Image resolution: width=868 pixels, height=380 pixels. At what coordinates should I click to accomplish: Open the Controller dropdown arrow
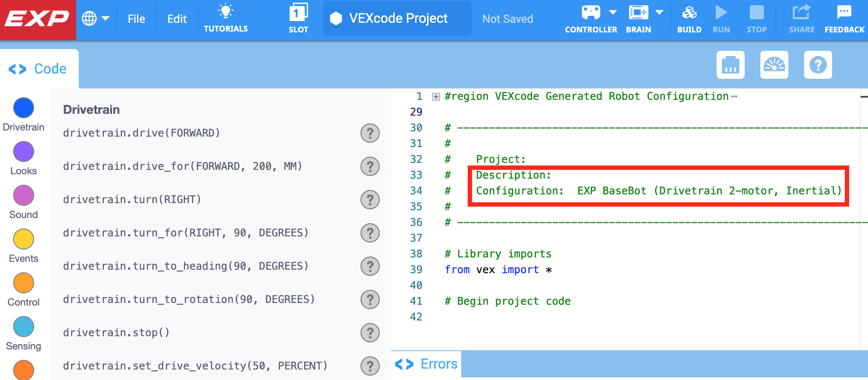pyautogui.click(x=613, y=12)
